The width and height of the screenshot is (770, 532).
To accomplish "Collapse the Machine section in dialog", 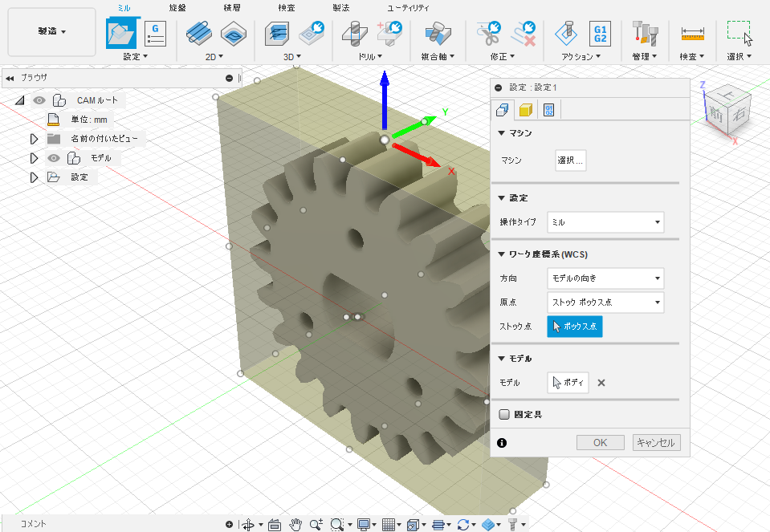I will [501, 133].
